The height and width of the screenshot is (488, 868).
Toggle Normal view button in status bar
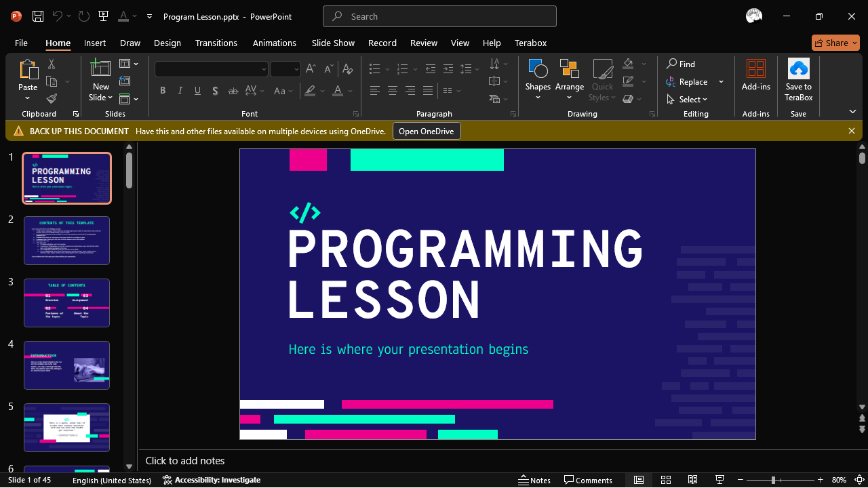click(639, 480)
